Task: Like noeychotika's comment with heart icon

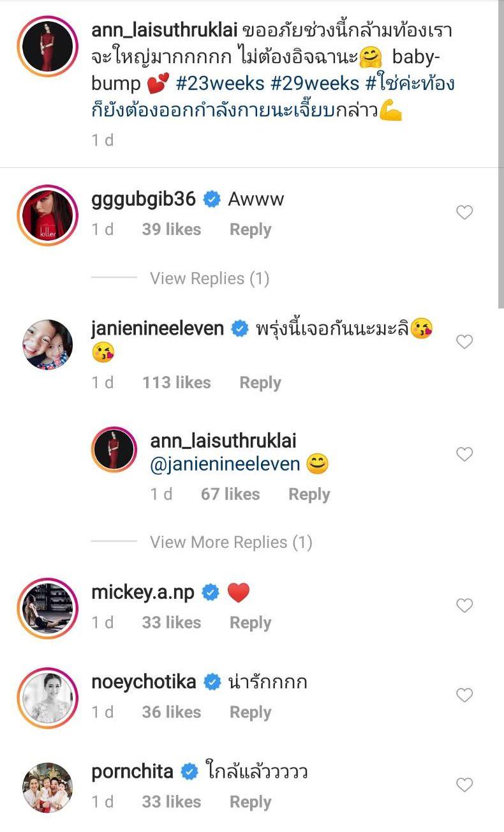Action: coord(464,695)
